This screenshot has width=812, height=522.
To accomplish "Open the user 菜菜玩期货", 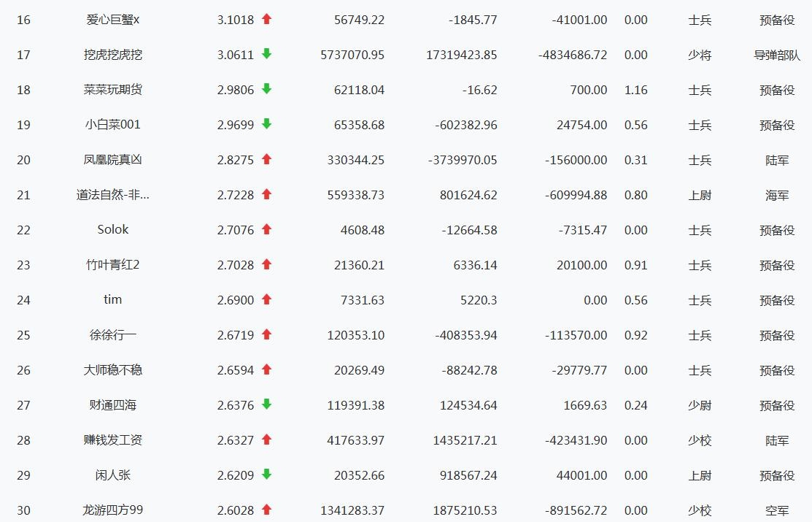I will coord(112,90).
